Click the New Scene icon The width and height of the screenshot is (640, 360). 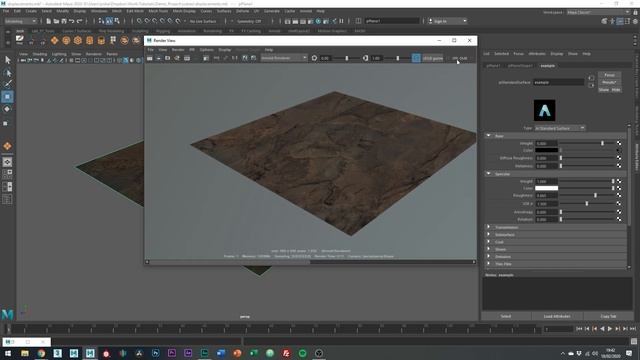[49, 21]
